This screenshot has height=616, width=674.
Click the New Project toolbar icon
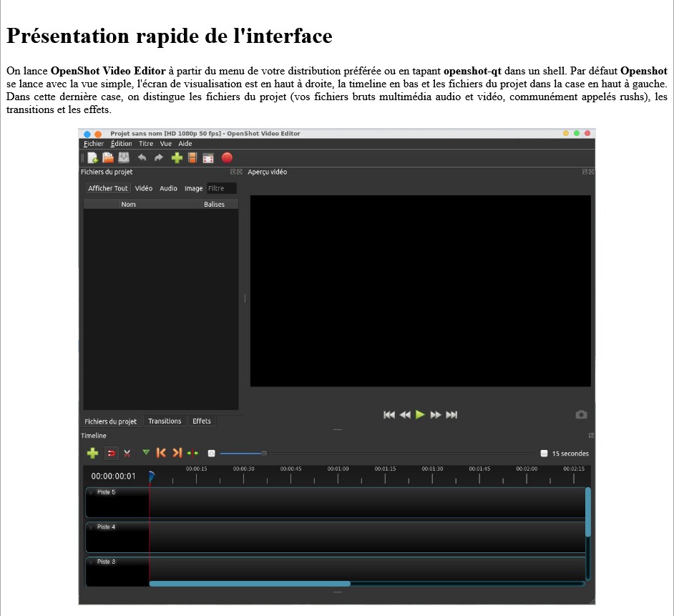(x=92, y=158)
